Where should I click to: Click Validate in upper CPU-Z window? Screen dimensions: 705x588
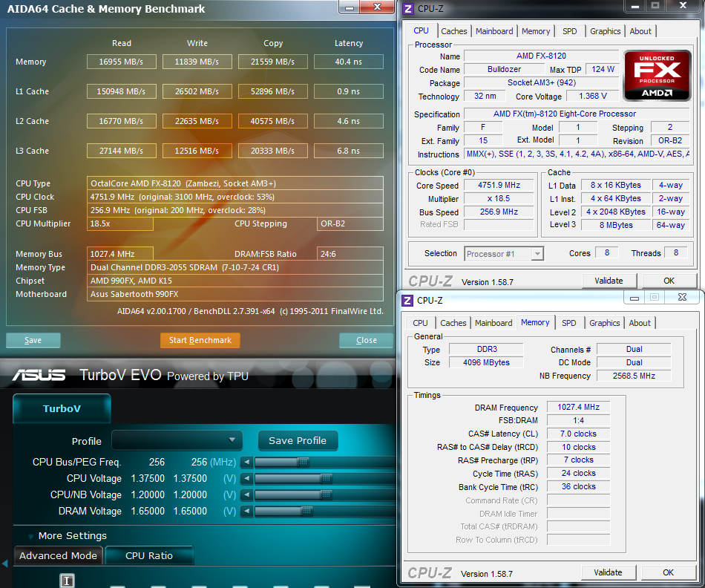[609, 281]
